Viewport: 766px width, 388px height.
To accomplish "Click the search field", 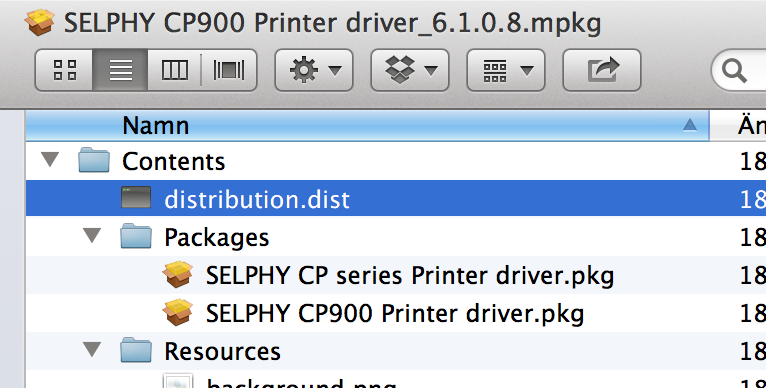I will pyautogui.click(x=739, y=71).
